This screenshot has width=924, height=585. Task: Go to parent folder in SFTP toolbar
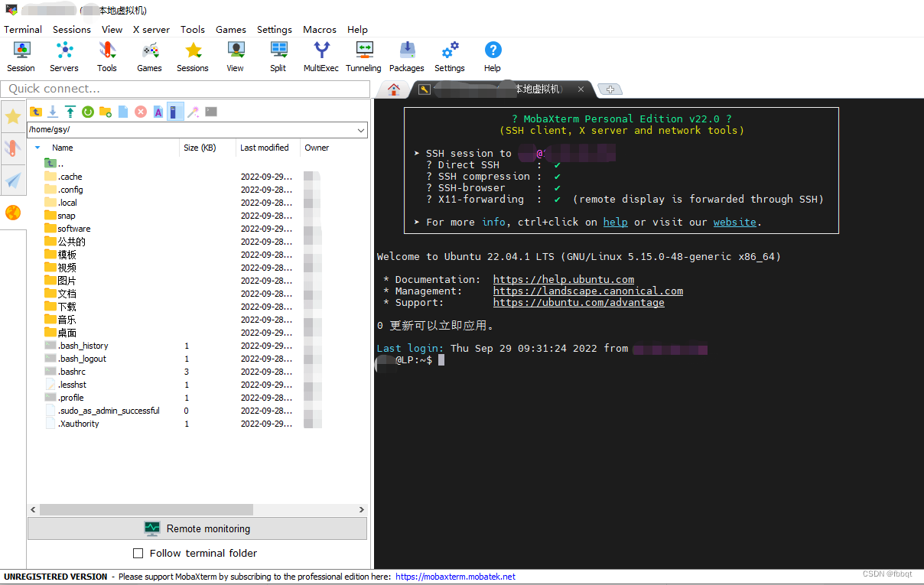pos(36,112)
